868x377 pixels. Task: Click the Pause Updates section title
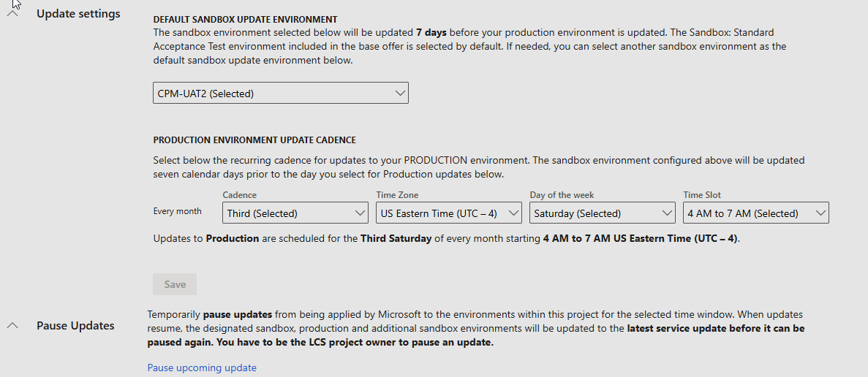[75, 326]
